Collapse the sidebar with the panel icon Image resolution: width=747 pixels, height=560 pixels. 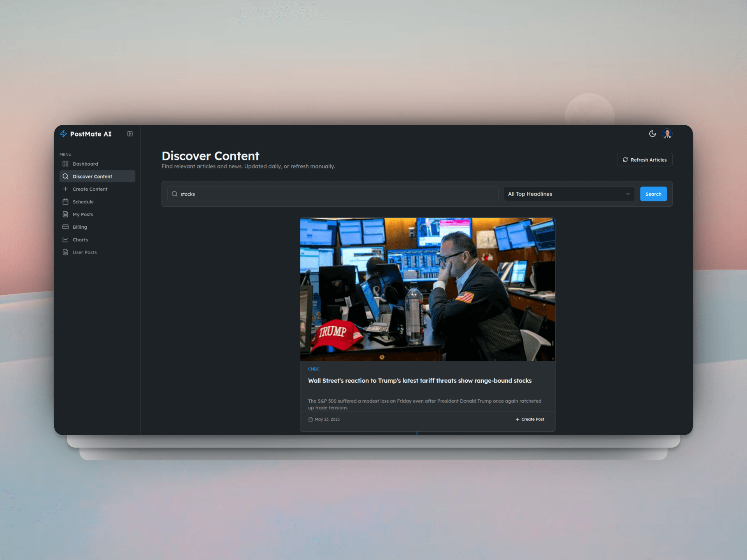[x=130, y=134]
